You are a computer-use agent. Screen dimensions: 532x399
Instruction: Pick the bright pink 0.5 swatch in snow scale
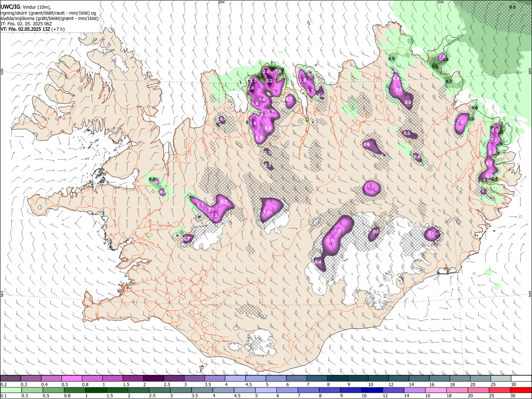click(x=71, y=379)
